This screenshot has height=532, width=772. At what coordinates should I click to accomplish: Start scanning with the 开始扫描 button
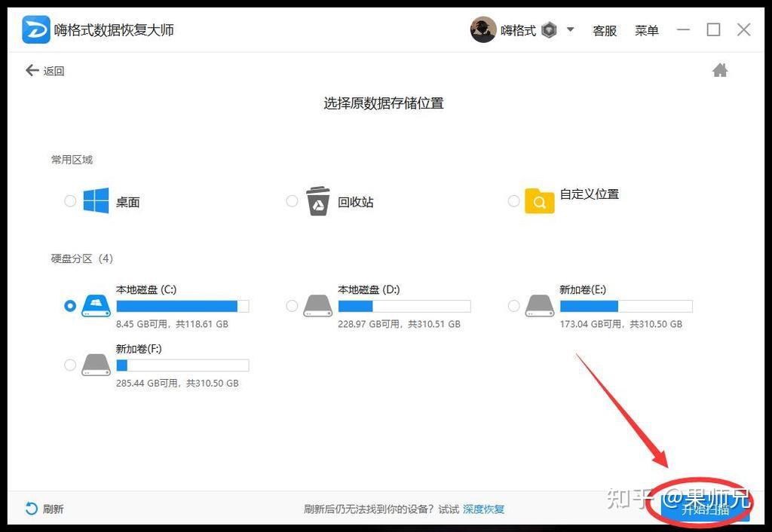705,509
